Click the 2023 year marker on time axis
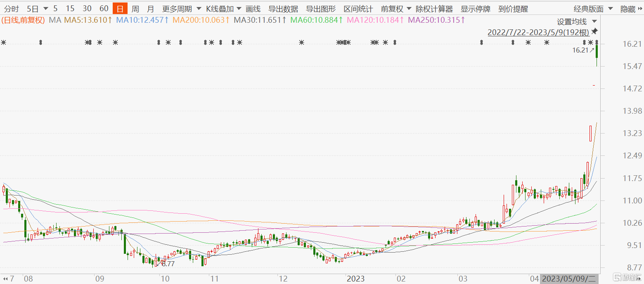This screenshot has height=284, width=644. click(x=355, y=279)
